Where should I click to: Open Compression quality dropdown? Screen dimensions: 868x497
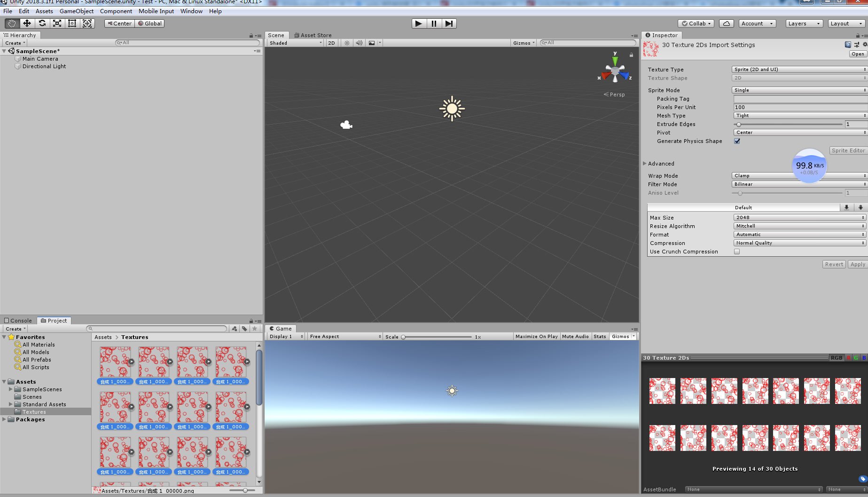800,243
